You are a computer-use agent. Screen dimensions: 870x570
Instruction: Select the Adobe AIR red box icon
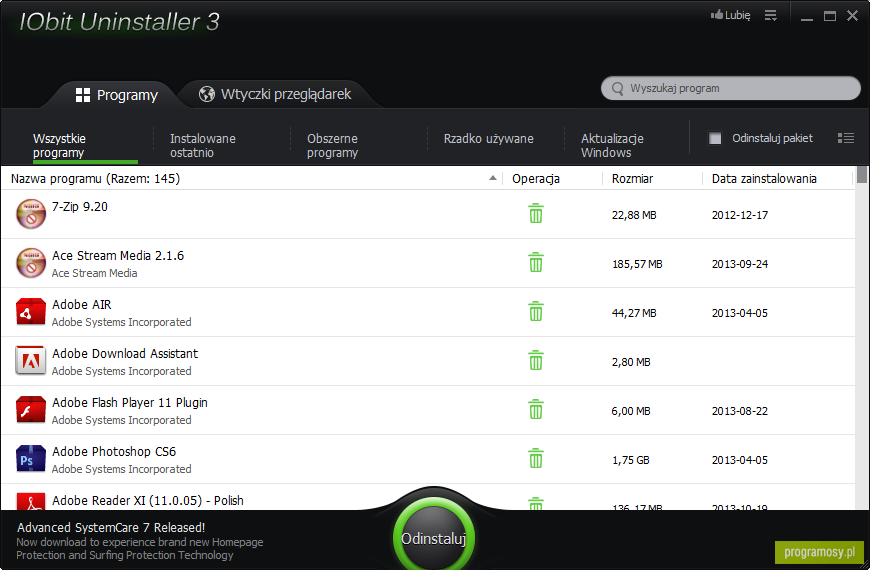coord(31,311)
